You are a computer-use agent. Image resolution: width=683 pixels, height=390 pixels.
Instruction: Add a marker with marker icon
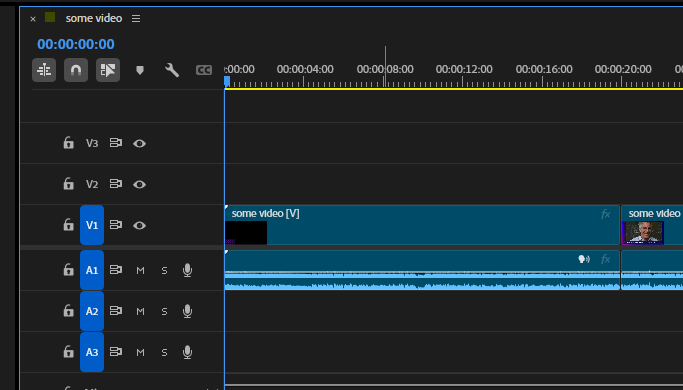140,70
